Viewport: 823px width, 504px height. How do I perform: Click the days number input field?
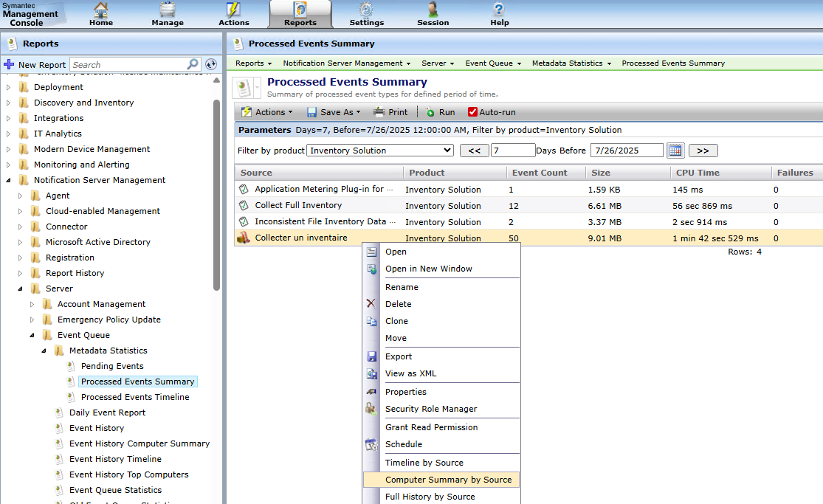pos(513,151)
